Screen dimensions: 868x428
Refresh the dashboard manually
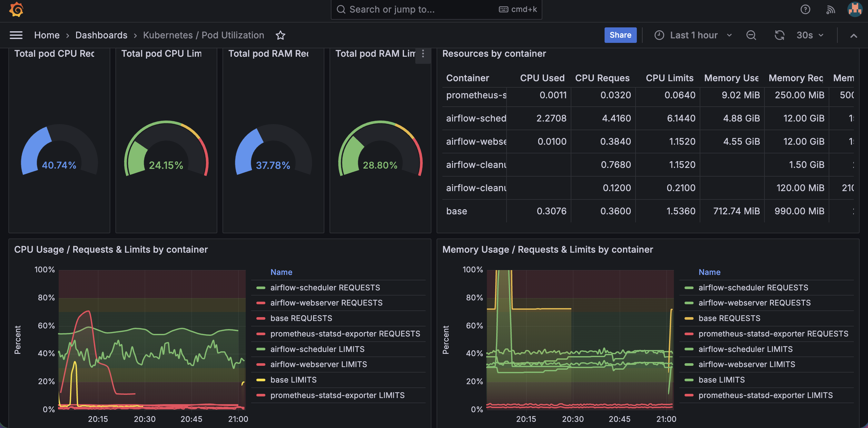[x=779, y=35]
